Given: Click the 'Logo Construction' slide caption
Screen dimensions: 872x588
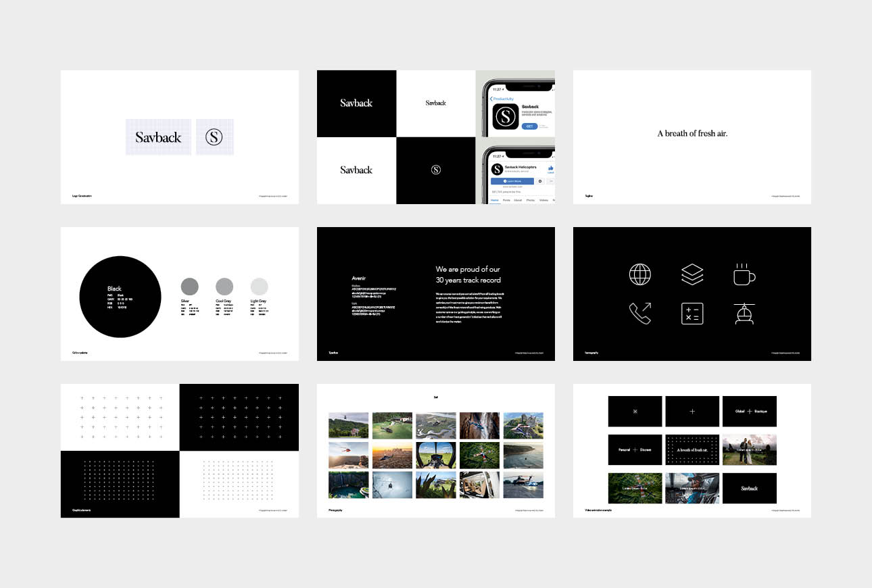Looking at the screenshot, I should point(82,196).
